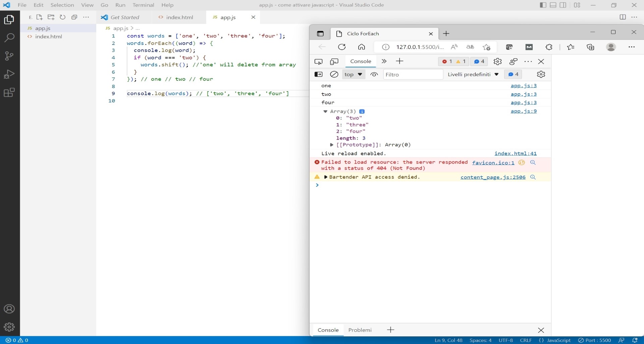The width and height of the screenshot is (644, 344).
Task: Click the Spaces: 4 status bar indicator
Action: tap(480, 340)
